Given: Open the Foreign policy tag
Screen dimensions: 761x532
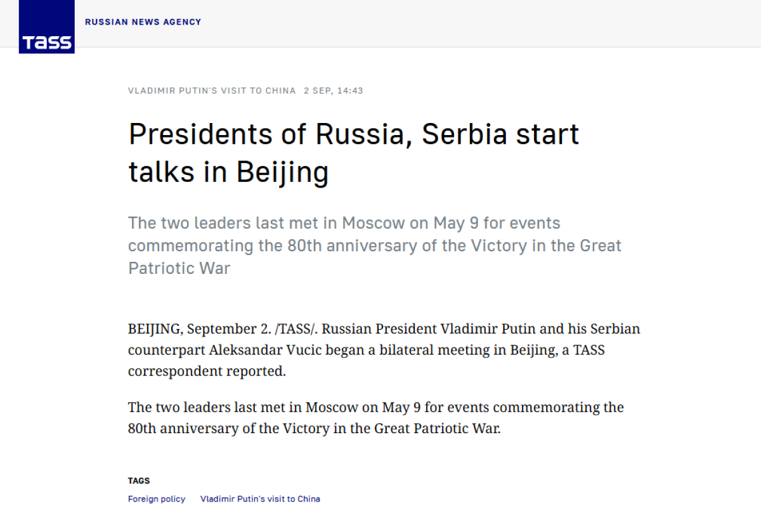Looking at the screenshot, I should [x=157, y=499].
